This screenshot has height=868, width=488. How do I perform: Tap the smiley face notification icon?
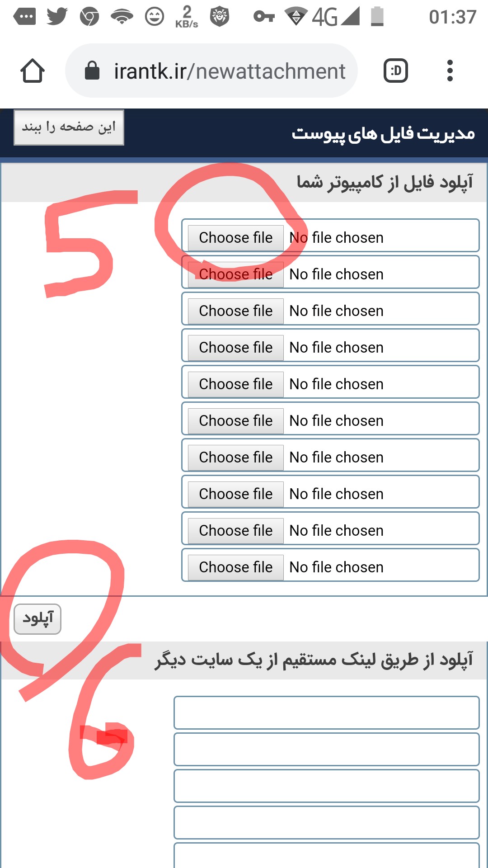pyautogui.click(x=155, y=17)
